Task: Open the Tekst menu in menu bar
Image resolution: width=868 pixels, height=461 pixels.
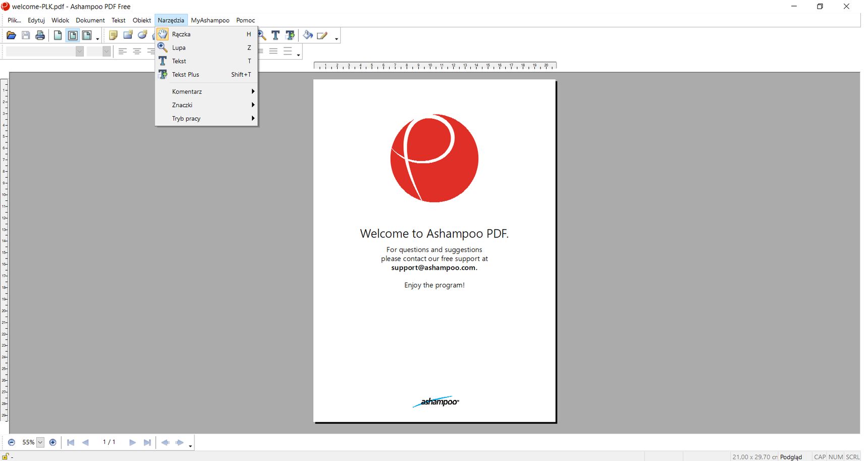Action: (x=119, y=20)
